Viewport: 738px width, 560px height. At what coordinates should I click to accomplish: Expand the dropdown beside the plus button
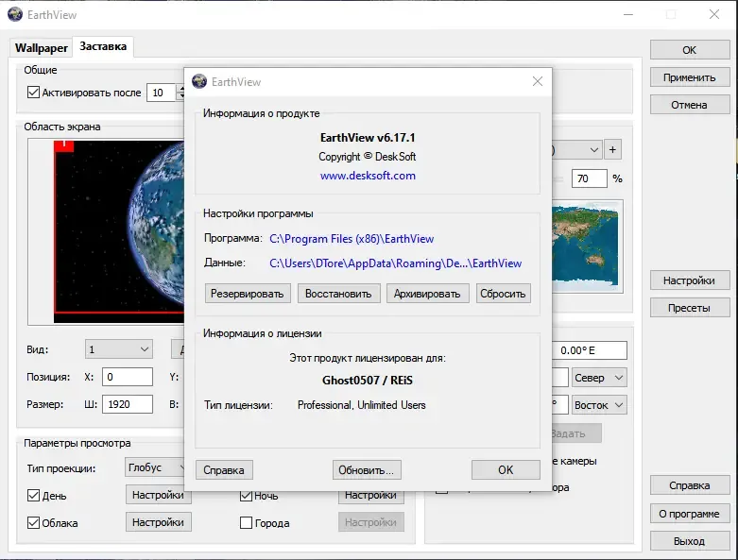pyautogui.click(x=577, y=150)
